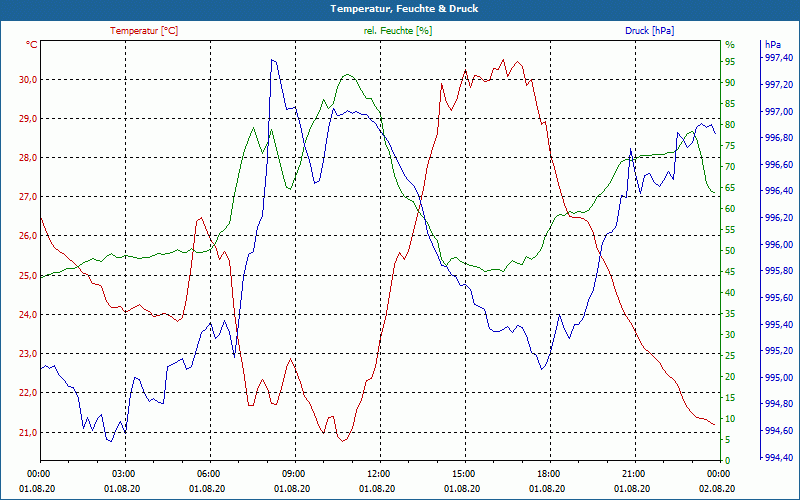
Task: Click the 995,00 tick on the pressure axis
Action: [x=779, y=378]
